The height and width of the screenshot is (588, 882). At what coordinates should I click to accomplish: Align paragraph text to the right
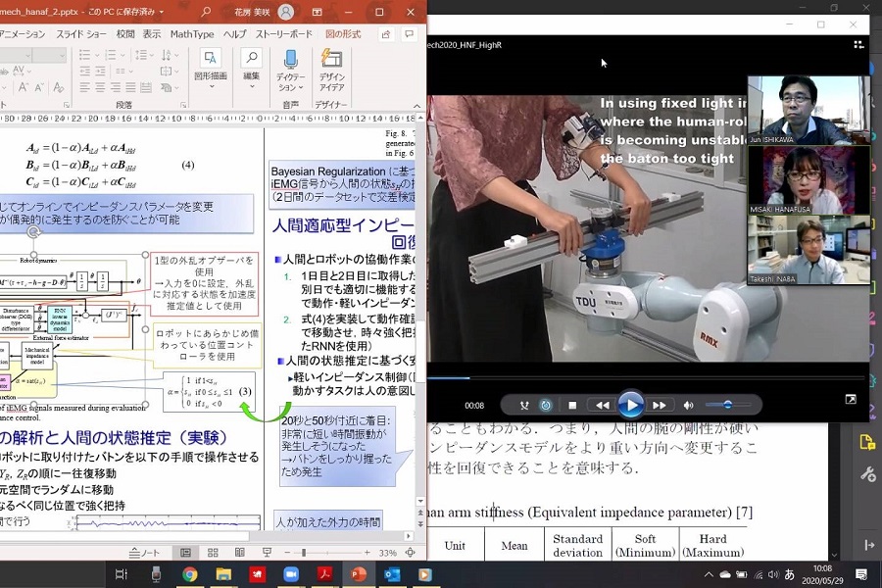(116, 87)
